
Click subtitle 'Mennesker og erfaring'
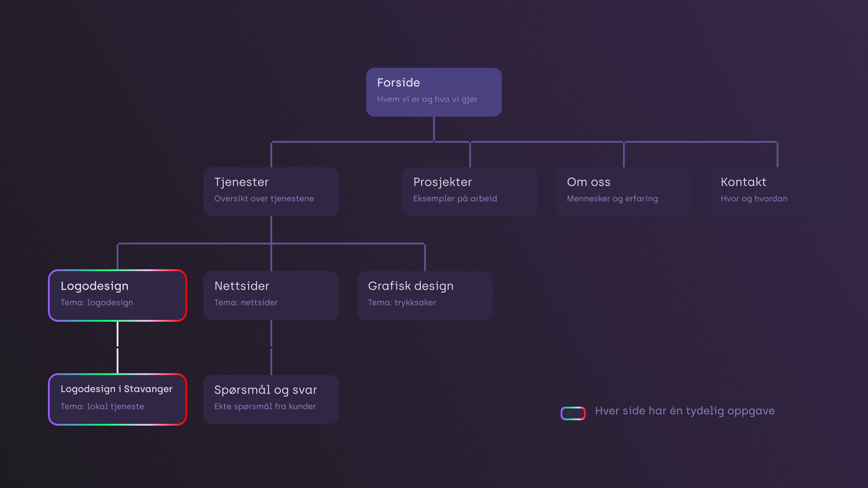coord(613,199)
